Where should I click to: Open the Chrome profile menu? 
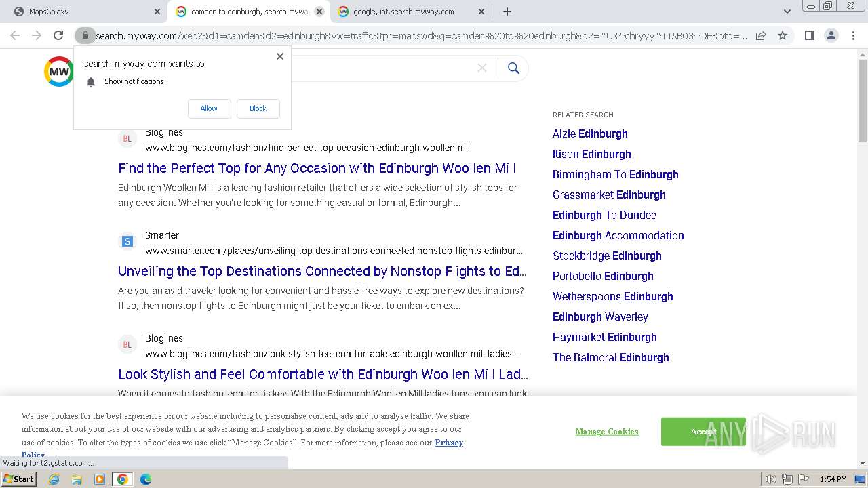[x=831, y=35]
